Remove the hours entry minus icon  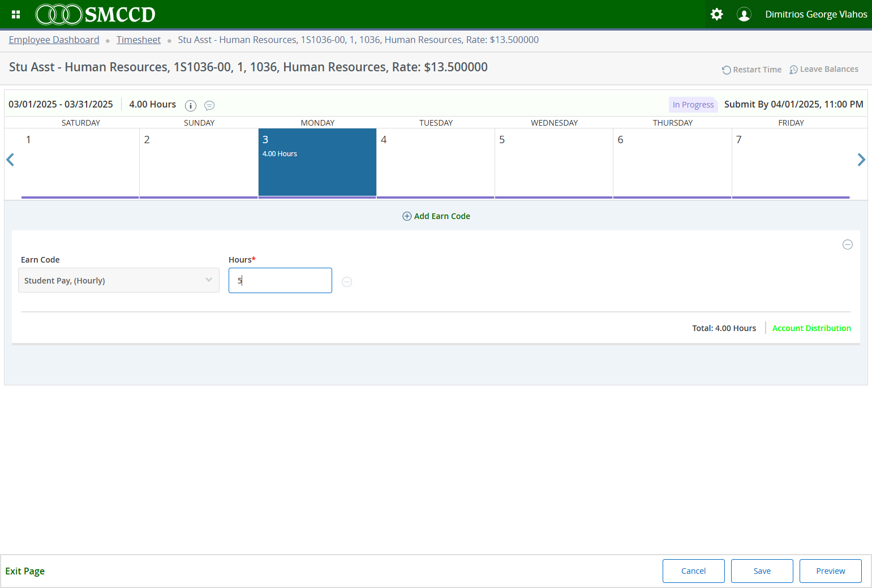(347, 282)
